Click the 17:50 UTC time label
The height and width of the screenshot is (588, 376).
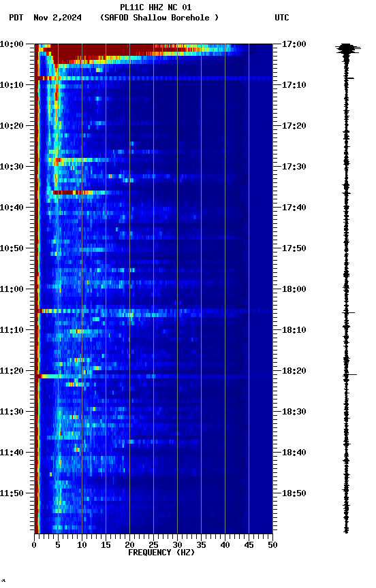[x=294, y=248]
